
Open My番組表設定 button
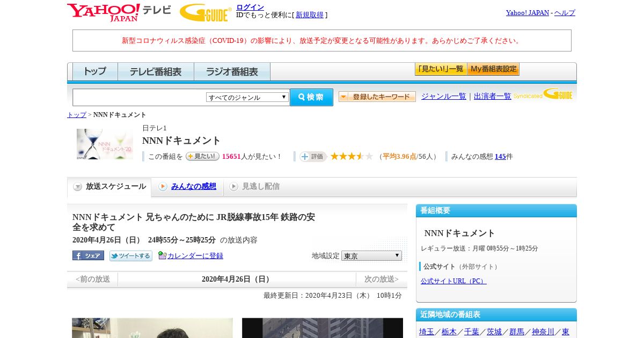coord(493,69)
